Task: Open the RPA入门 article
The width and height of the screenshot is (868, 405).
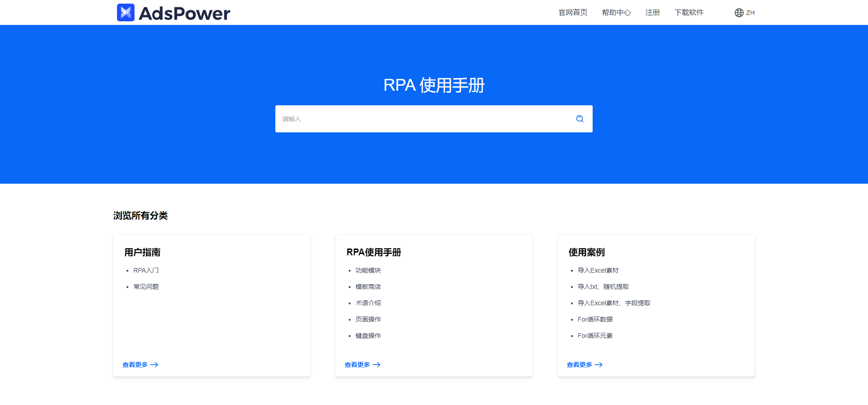Action: pyautogui.click(x=146, y=270)
